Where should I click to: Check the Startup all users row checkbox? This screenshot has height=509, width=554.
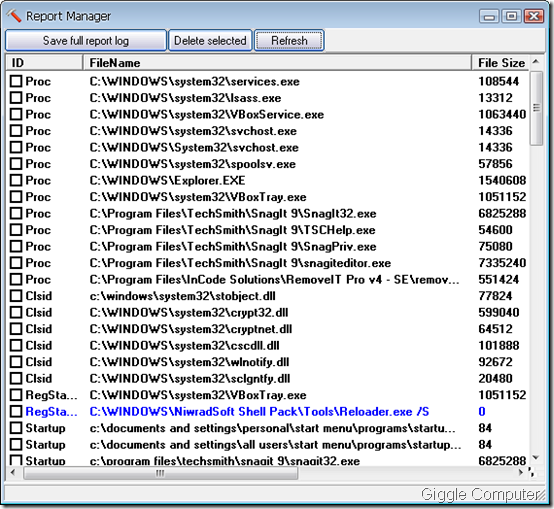(x=16, y=444)
